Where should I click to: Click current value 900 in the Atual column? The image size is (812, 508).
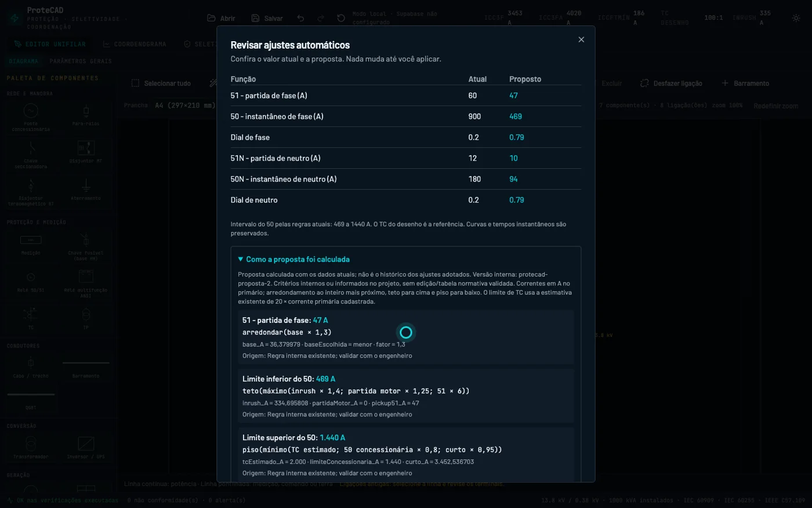click(474, 117)
